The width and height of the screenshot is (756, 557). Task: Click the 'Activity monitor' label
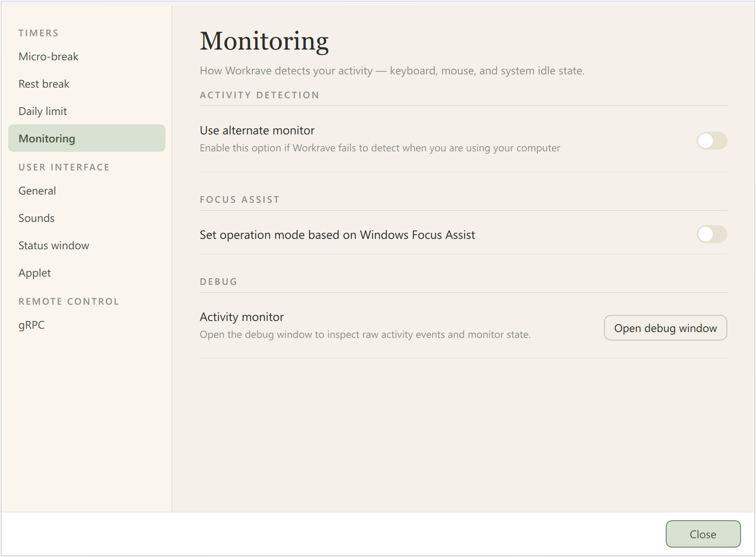(242, 317)
